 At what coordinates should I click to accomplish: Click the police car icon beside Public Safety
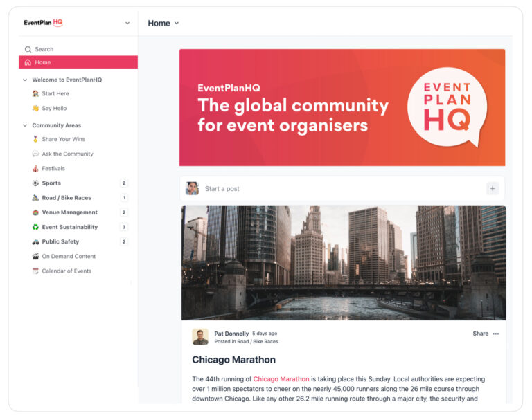[x=35, y=241]
